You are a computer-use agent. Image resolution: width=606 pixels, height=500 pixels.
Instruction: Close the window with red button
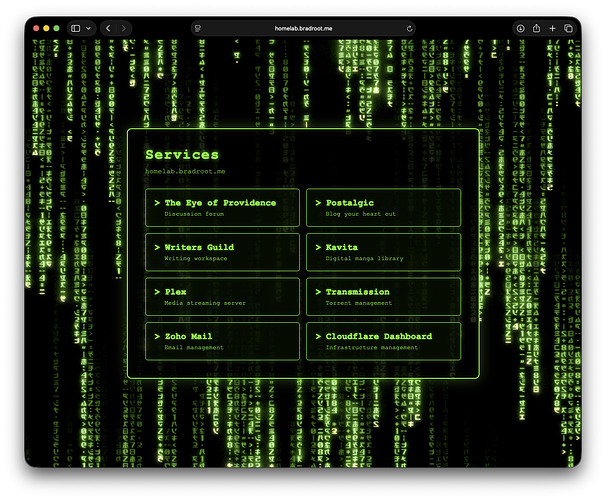(36, 28)
